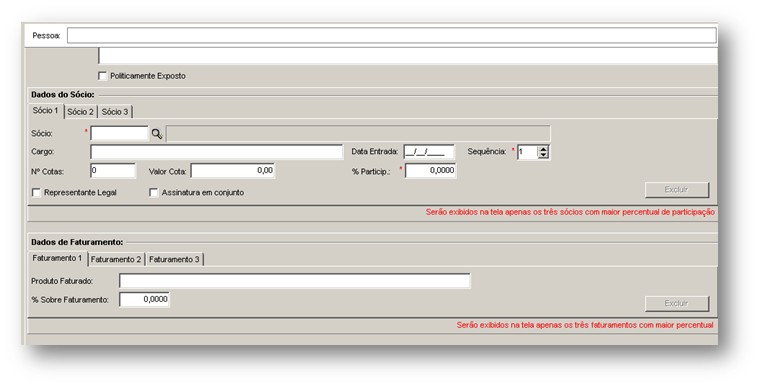Click the wide field below Pessoa
The image size is (760, 387).
408,56
